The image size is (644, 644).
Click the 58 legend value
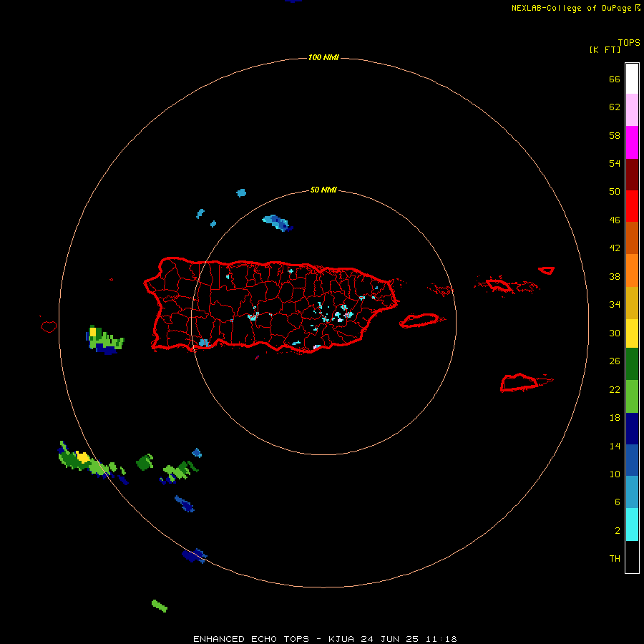[x=615, y=135]
